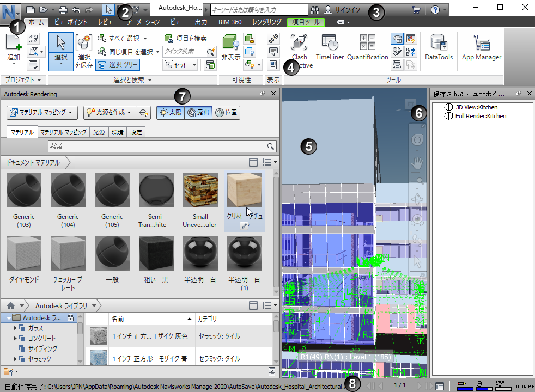Sort by the 名前 column header
Viewport: 535px width, 392px height.
click(x=151, y=318)
